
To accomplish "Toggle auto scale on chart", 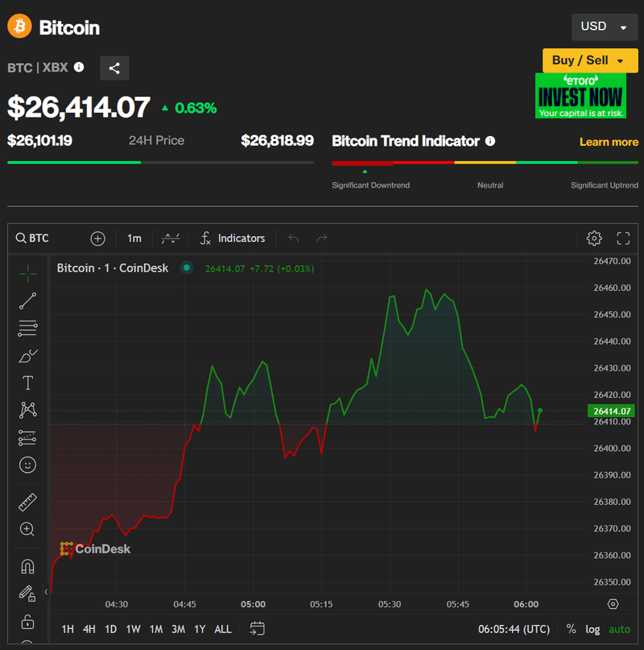I will tap(619, 629).
